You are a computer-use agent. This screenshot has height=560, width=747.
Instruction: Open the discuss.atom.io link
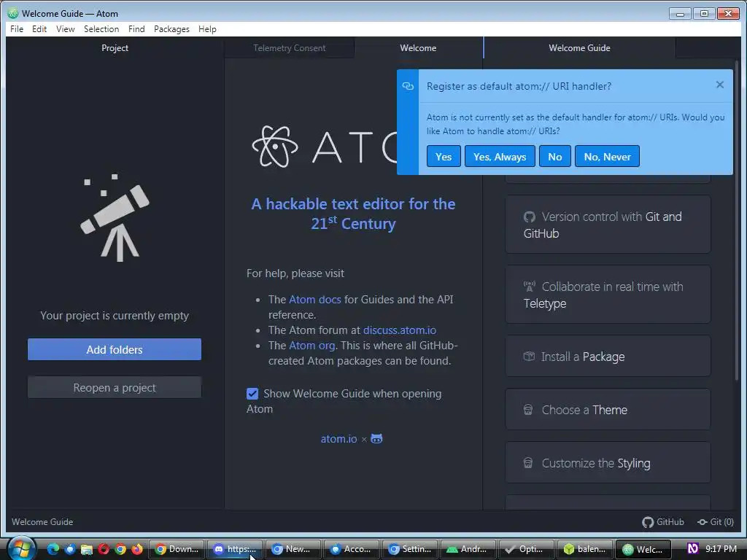400,330
